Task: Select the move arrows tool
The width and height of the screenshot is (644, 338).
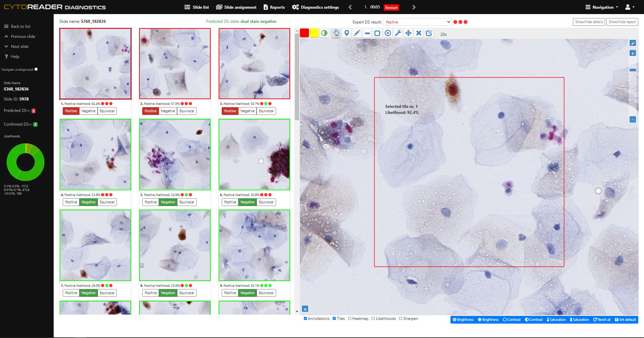Action: pos(408,33)
